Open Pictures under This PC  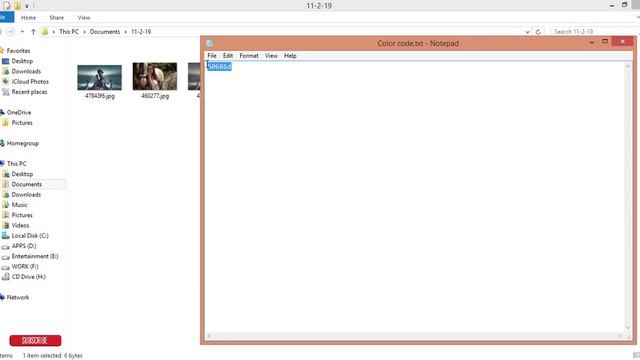[x=22, y=215]
